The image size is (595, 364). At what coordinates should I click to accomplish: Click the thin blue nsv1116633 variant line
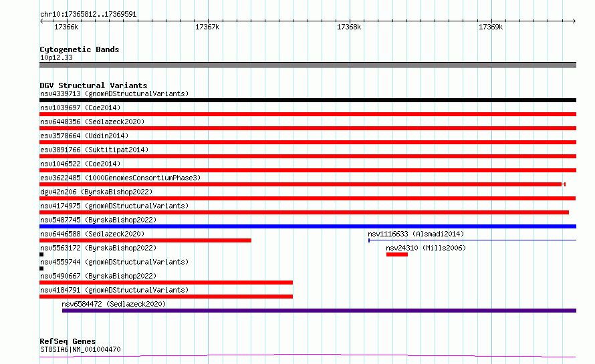tap(473, 240)
